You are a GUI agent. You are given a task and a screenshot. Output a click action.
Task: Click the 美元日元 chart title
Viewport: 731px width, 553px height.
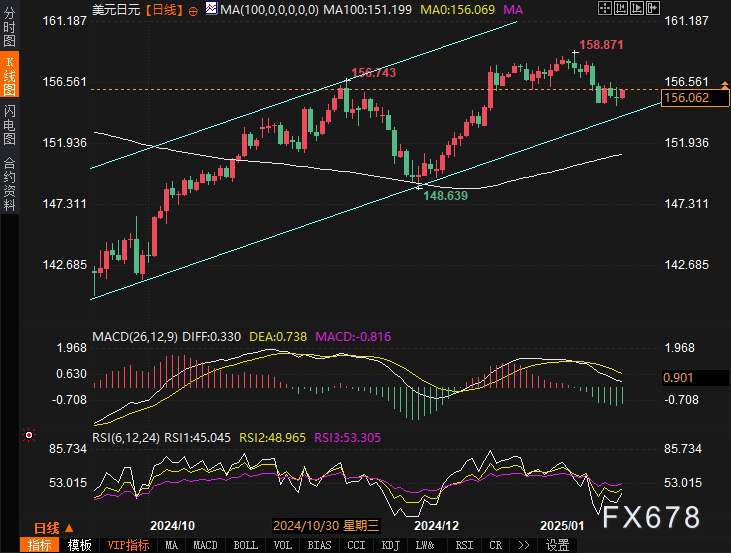pyautogui.click(x=116, y=10)
